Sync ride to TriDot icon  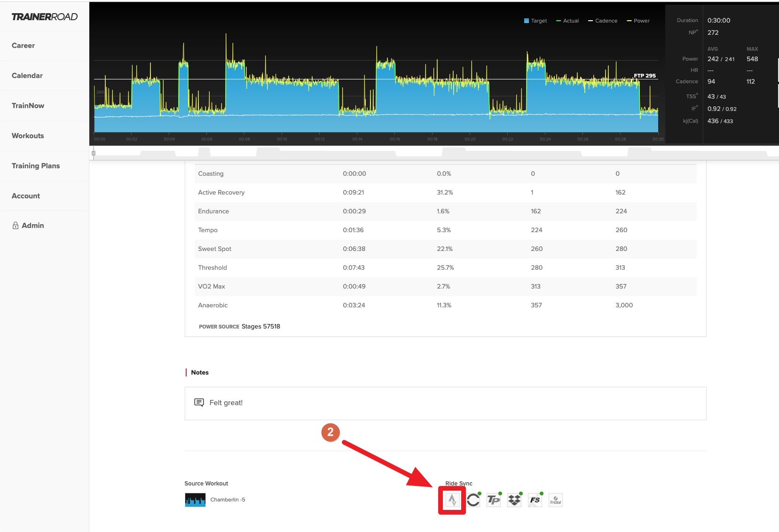[556, 500]
